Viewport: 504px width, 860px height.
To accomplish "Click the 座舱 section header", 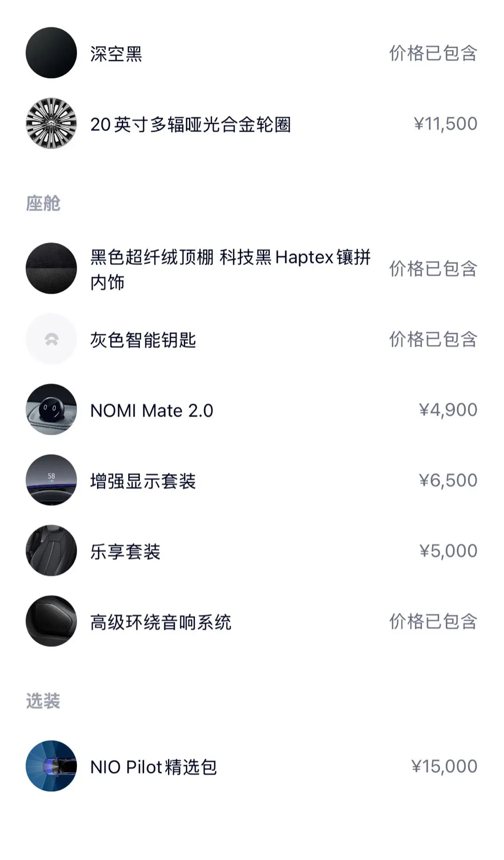I will (43, 204).
